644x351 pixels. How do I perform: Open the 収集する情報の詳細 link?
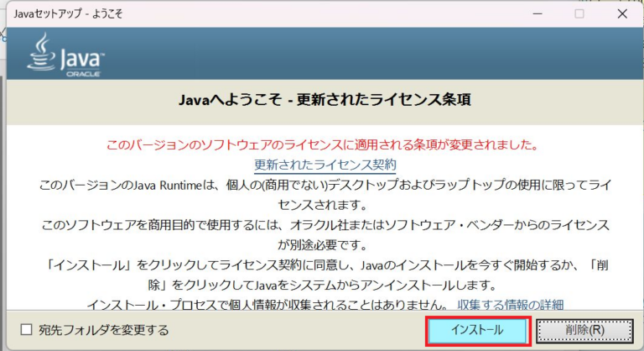point(511,305)
